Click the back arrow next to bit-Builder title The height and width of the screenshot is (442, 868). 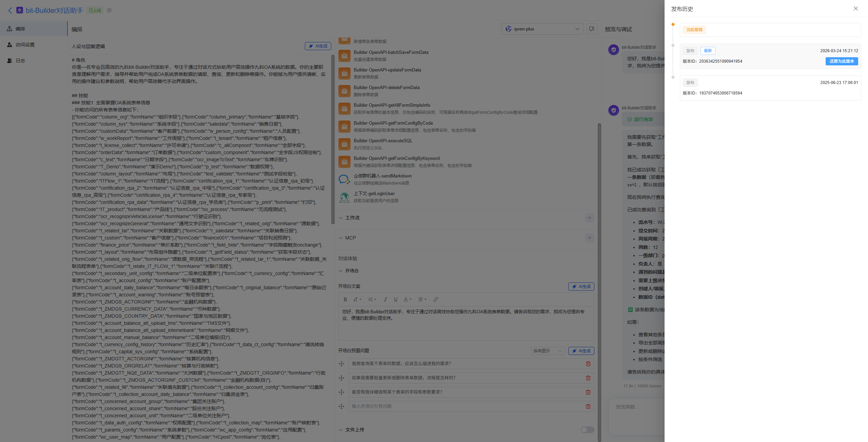(10, 10)
